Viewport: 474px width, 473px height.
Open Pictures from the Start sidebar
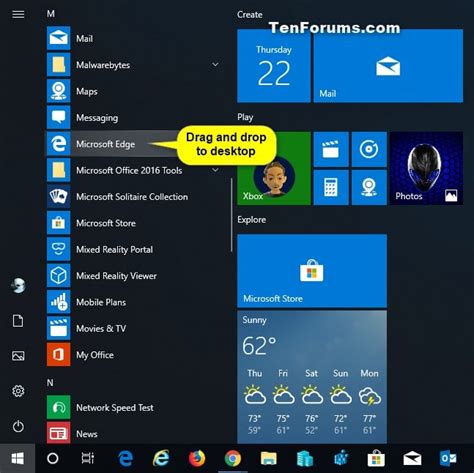(18, 356)
